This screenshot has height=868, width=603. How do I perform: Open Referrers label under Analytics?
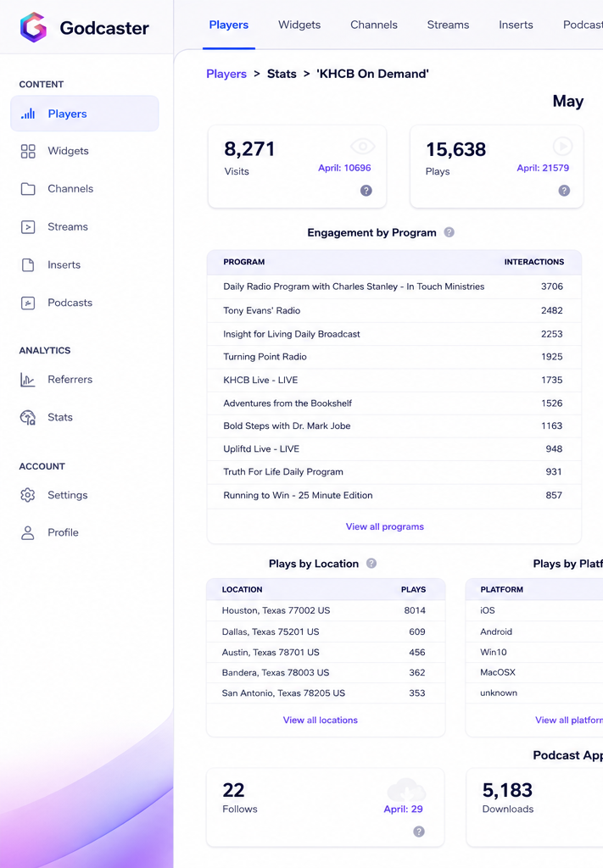70,380
